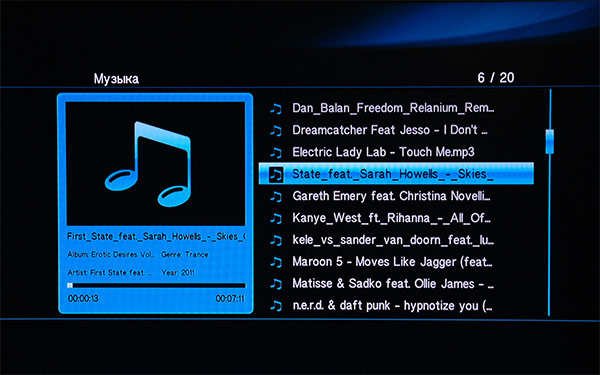Click the note icon next to n.e.r.d. & daft punk
Screen dimensions: 600x375
(x=276, y=306)
